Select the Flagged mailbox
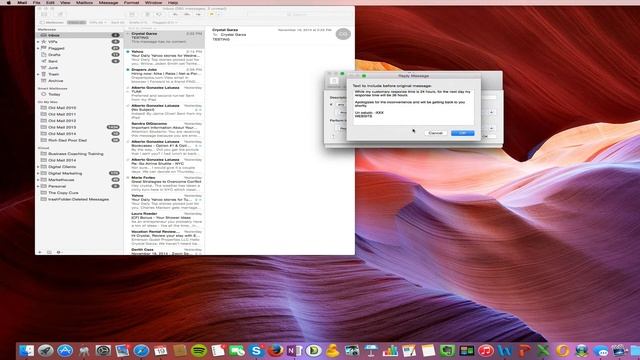 (x=79, y=48)
